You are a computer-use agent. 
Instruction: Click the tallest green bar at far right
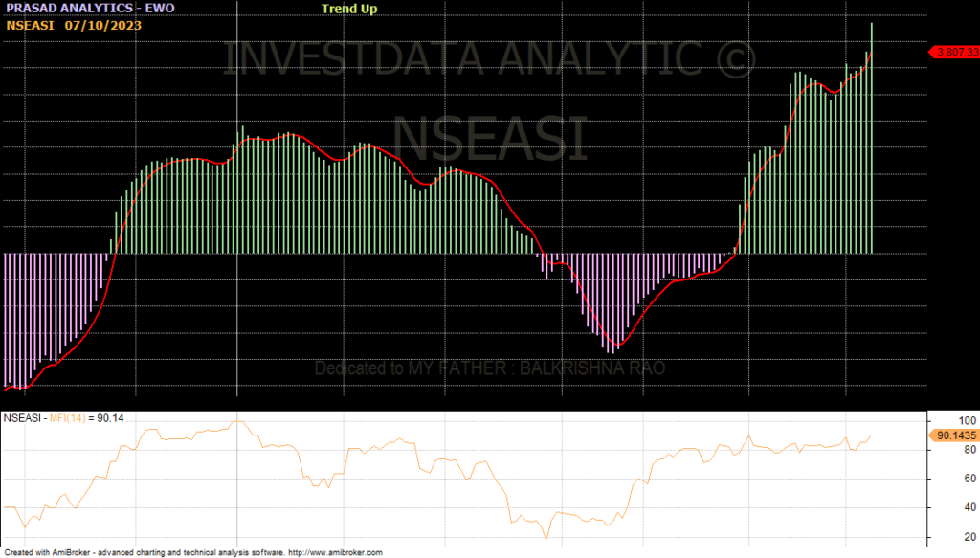tap(872, 134)
